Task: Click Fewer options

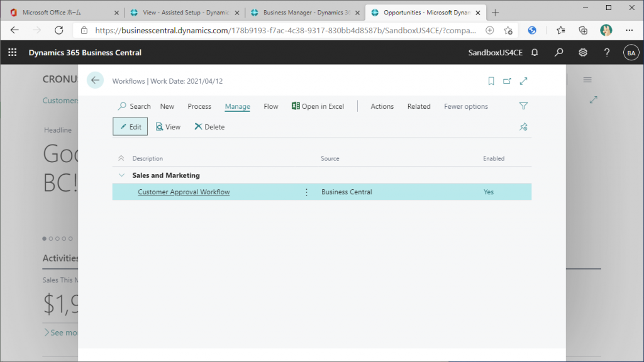Action: (x=466, y=106)
